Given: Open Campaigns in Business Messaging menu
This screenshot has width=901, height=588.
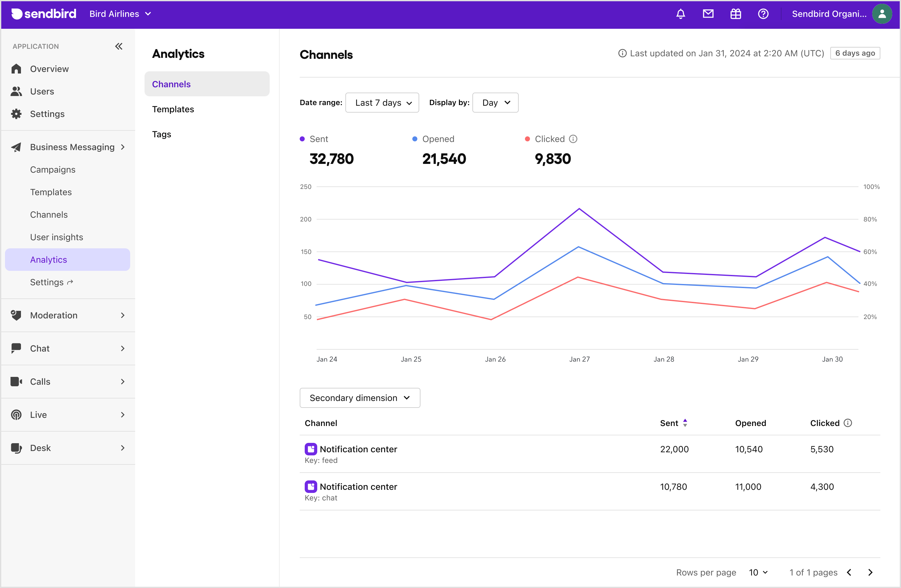Looking at the screenshot, I should point(53,170).
